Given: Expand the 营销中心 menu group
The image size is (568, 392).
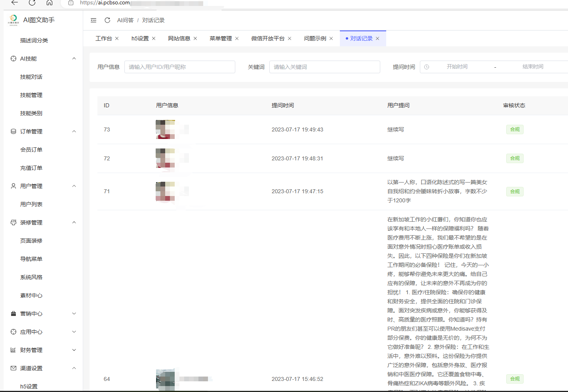Looking at the screenshot, I should 74,314.
